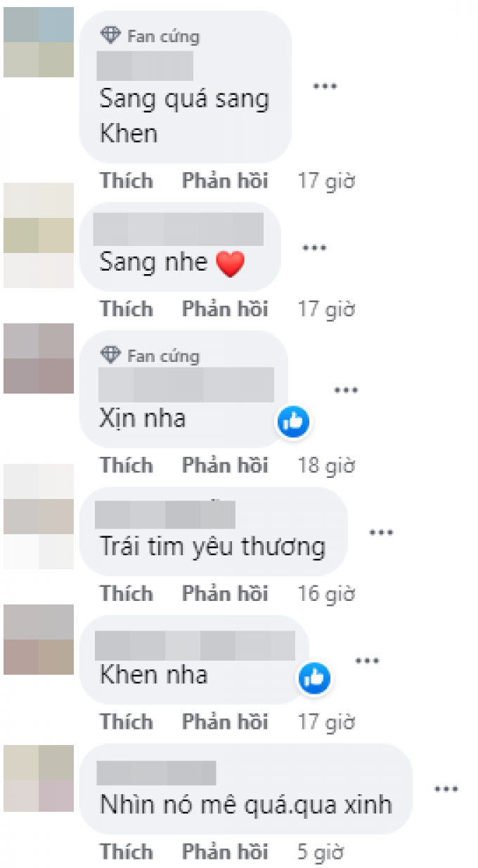The image size is (478, 868).
Task: Open three-dot menu for 'Trái tim yêu thương'
Action: [x=381, y=533]
